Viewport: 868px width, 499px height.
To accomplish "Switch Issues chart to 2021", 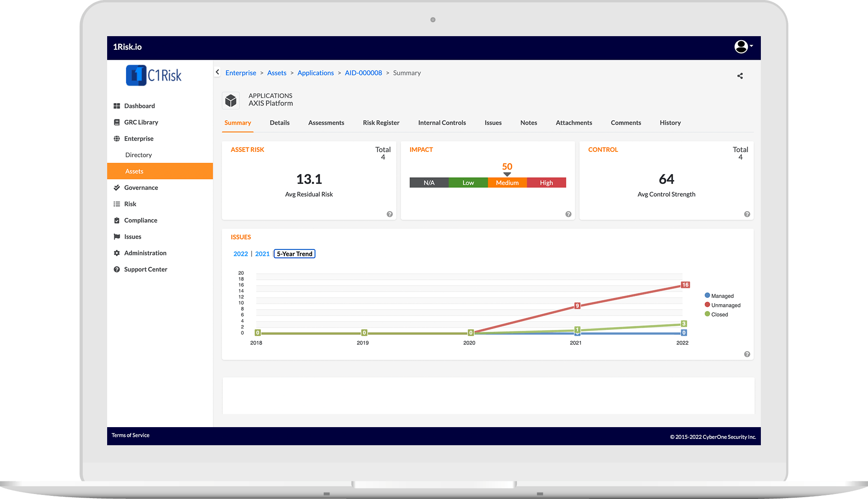I will (262, 254).
